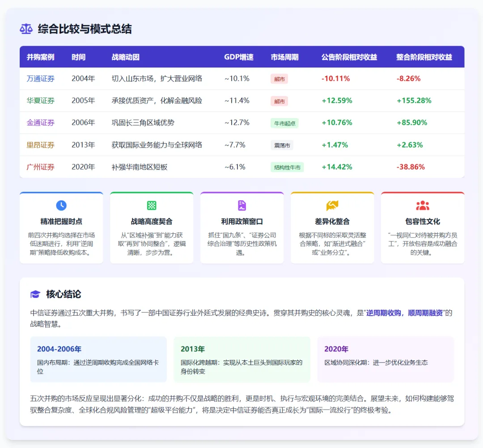Click the -10.11% announcement return value

pyautogui.click(x=335, y=79)
